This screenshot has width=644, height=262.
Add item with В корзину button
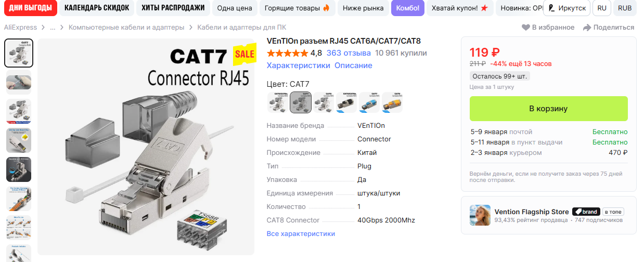click(548, 109)
